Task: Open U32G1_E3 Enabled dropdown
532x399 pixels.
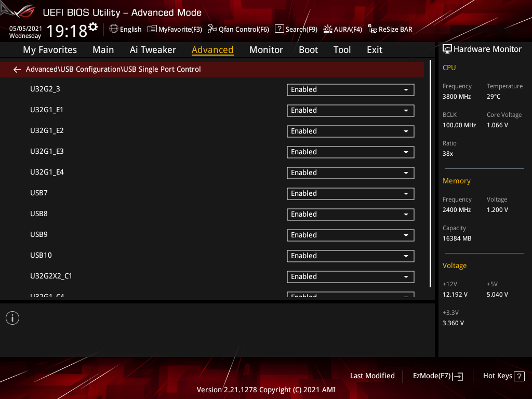Action: click(x=351, y=152)
